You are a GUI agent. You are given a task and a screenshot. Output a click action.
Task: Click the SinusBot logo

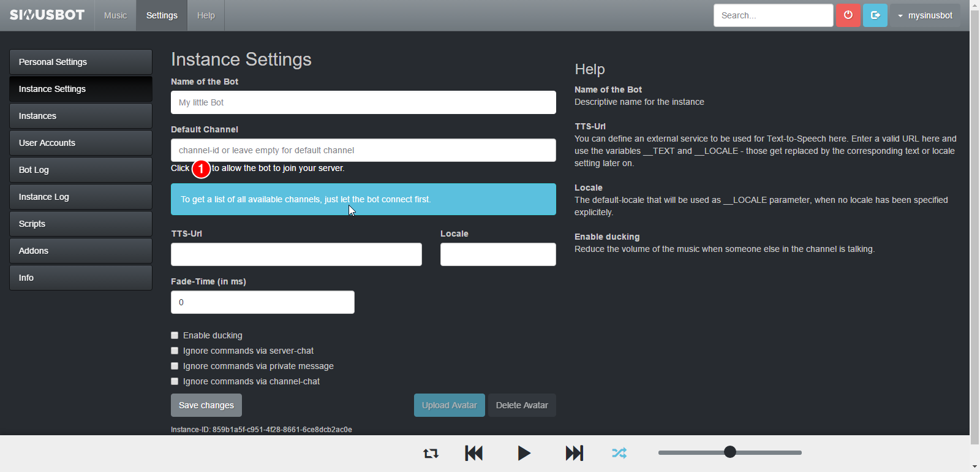pyautogui.click(x=47, y=15)
